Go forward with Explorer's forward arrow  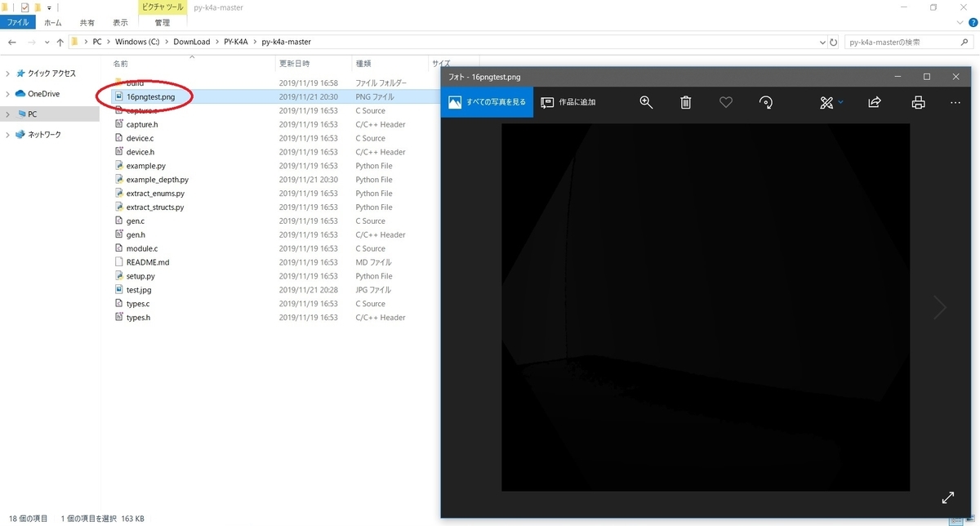[x=31, y=42]
